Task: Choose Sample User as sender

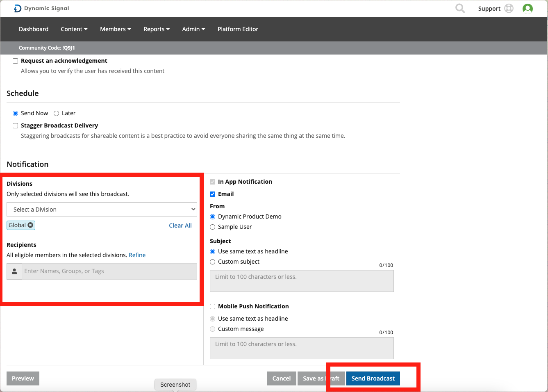Action: point(212,227)
